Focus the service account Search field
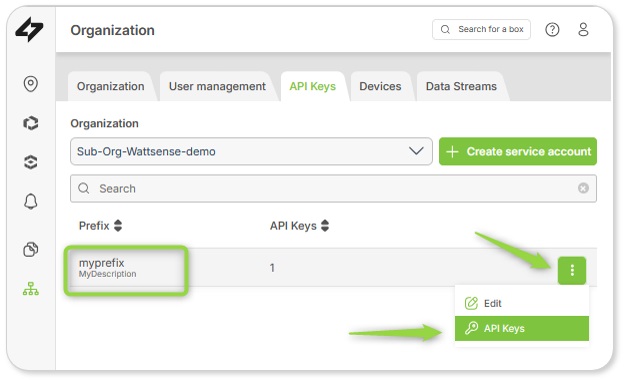 pyautogui.click(x=333, y=188)
